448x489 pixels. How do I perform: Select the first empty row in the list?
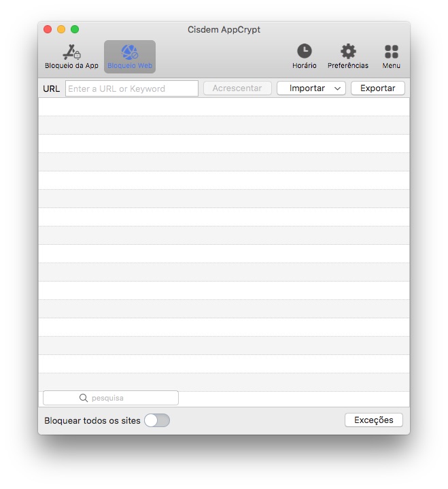224,107
